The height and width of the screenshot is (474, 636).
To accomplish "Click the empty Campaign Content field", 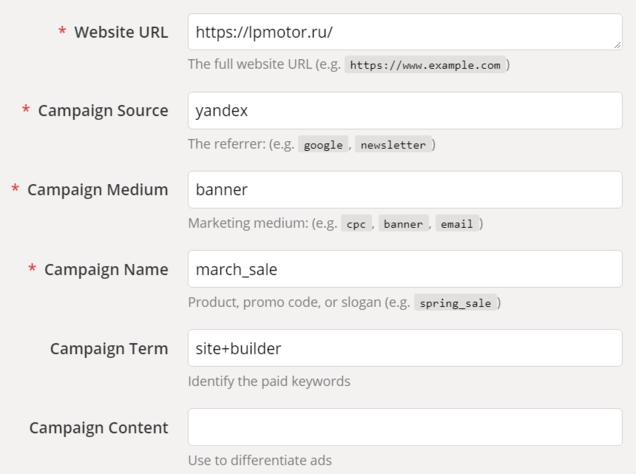I will click(405, 427).
